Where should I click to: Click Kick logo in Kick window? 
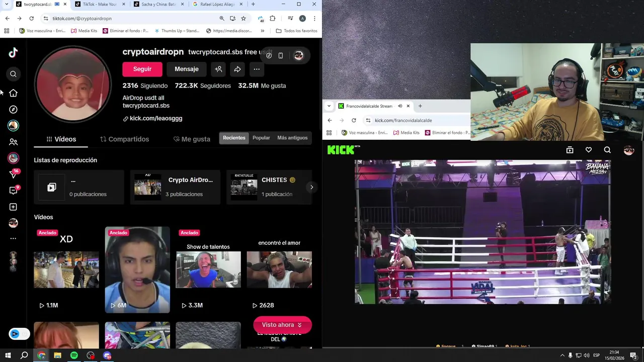click(344, 150)
